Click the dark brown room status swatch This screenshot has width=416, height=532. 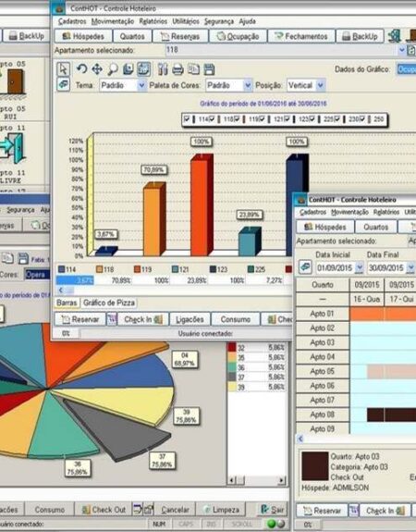pos(315,465)
